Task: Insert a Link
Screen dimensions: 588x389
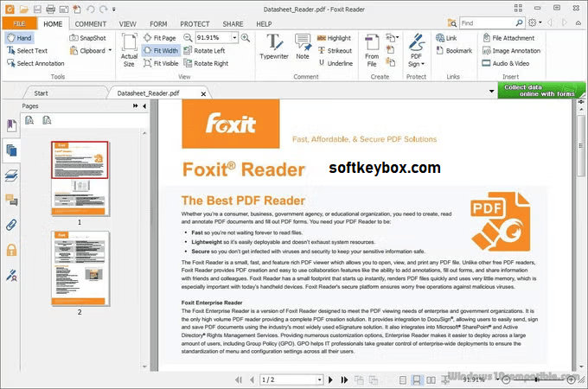Action: [446, 38]
